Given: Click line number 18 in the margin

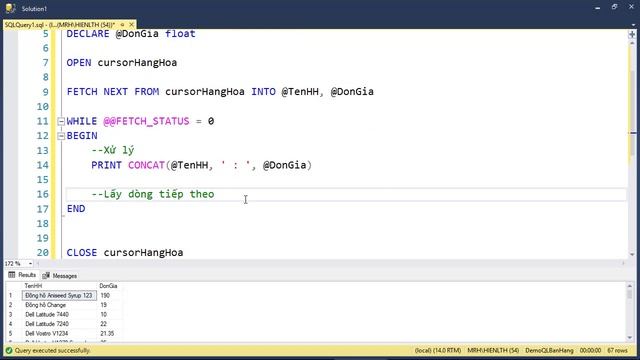Looking at the screenshot, I should tap(42, 224).
